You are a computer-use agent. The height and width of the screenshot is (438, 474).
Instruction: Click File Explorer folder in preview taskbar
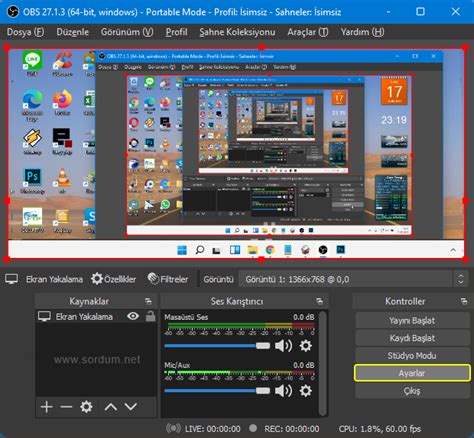tap(253, 250)
